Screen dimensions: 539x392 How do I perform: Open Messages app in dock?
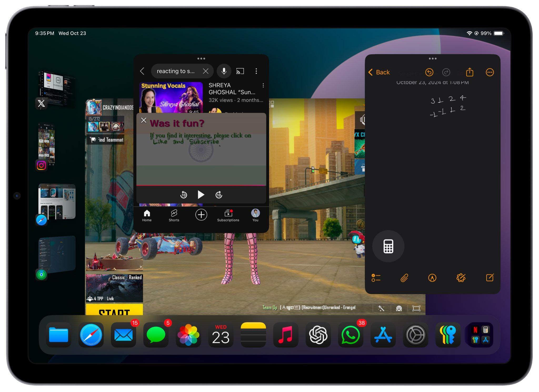tap(156, 335)
